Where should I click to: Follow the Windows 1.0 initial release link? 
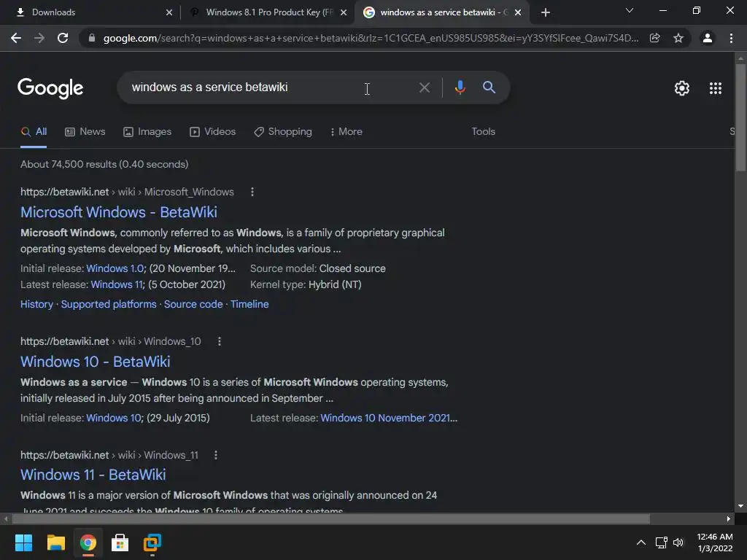click(x=115, y=268)
